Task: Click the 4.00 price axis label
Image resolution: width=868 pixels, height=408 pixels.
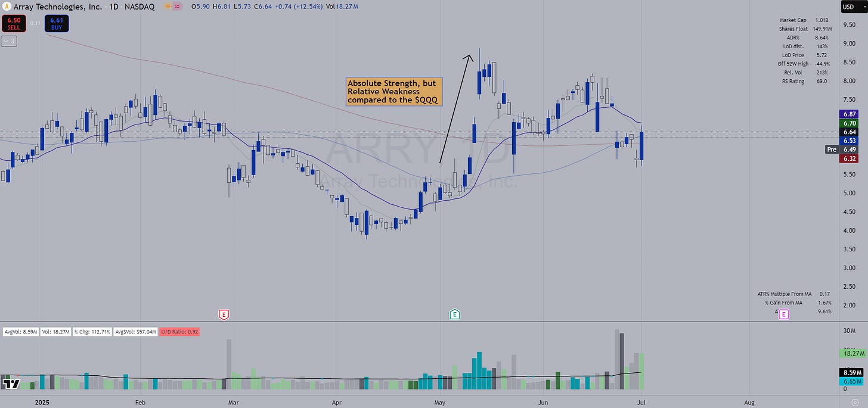Action: [848, 230]
